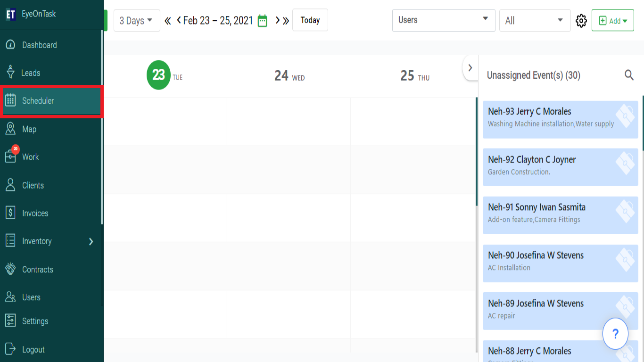Open the Invoices dollar icon
Image resolution: width=644 pixels, height=362 pixels.
click(10, 213)
